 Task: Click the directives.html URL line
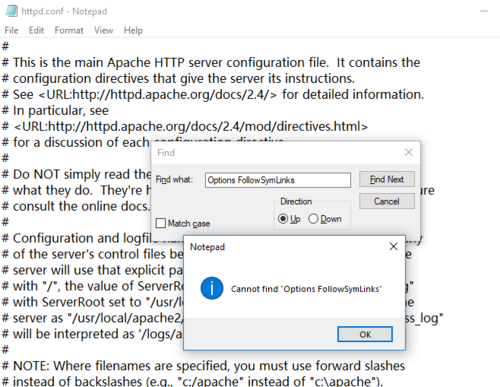pyautogui.click(x=185, y=127)
